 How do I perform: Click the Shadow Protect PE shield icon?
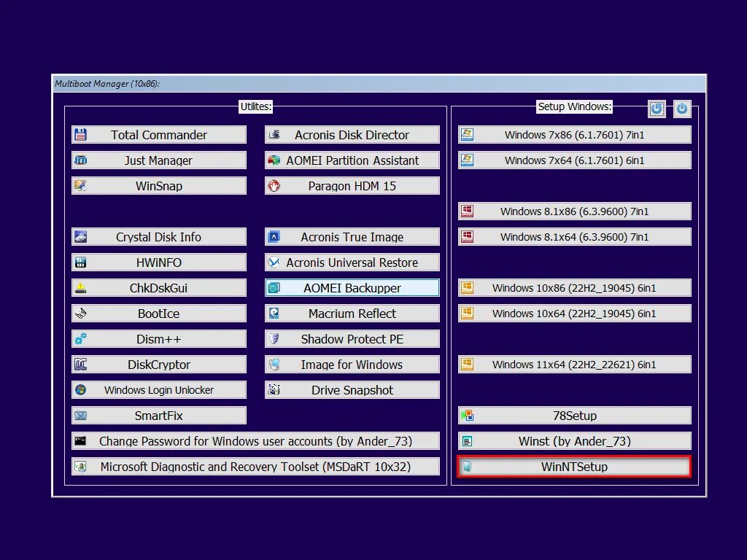274,338
